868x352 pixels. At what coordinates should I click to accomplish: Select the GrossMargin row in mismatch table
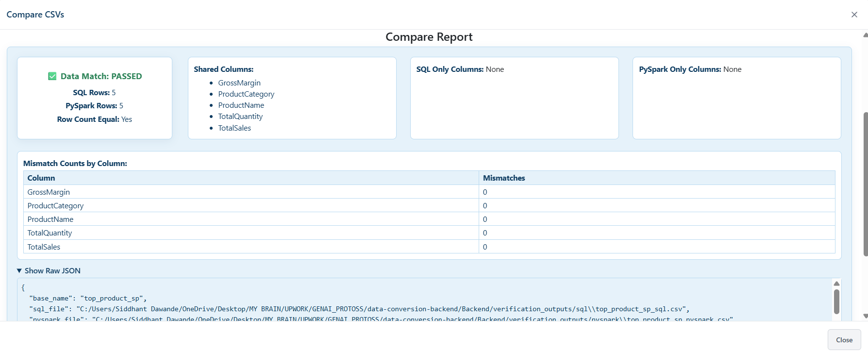click(x=49, y=192)
